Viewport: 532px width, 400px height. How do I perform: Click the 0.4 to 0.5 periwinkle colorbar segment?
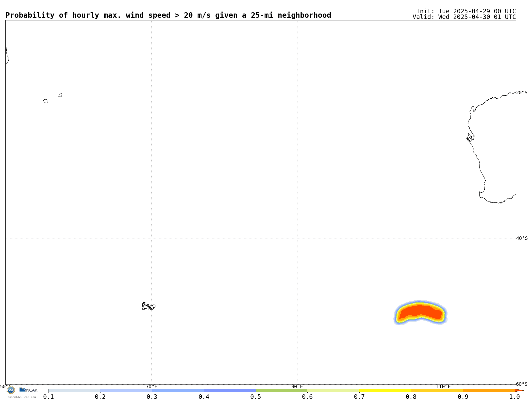point(230,390)
